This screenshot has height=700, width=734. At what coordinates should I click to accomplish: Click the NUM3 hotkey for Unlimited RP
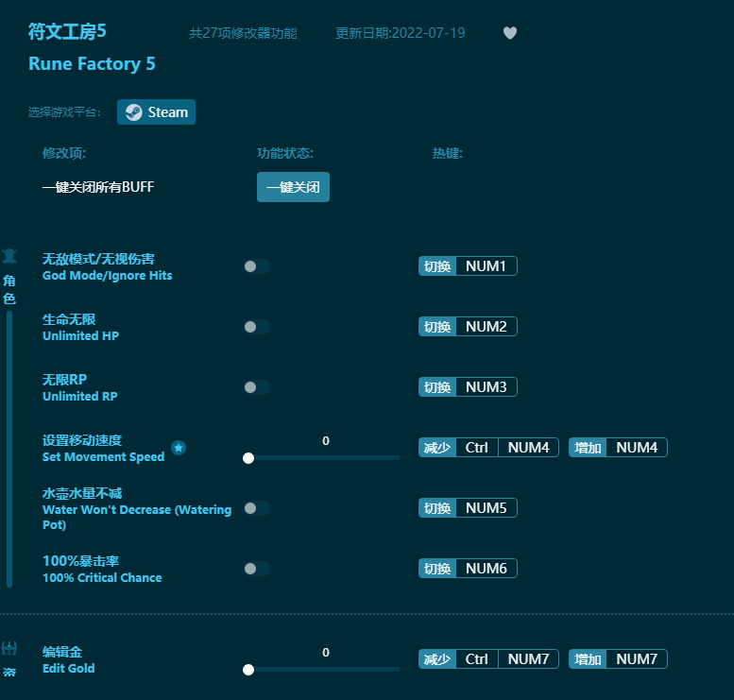(486, 386)
